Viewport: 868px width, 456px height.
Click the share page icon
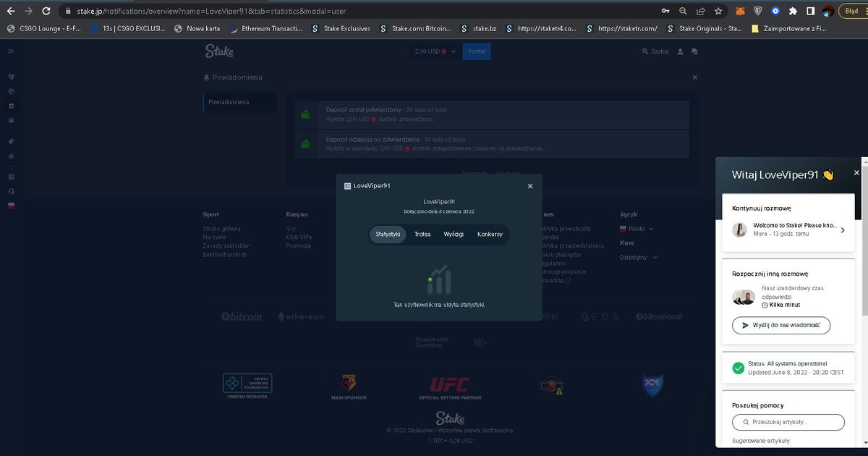(701, 12)
